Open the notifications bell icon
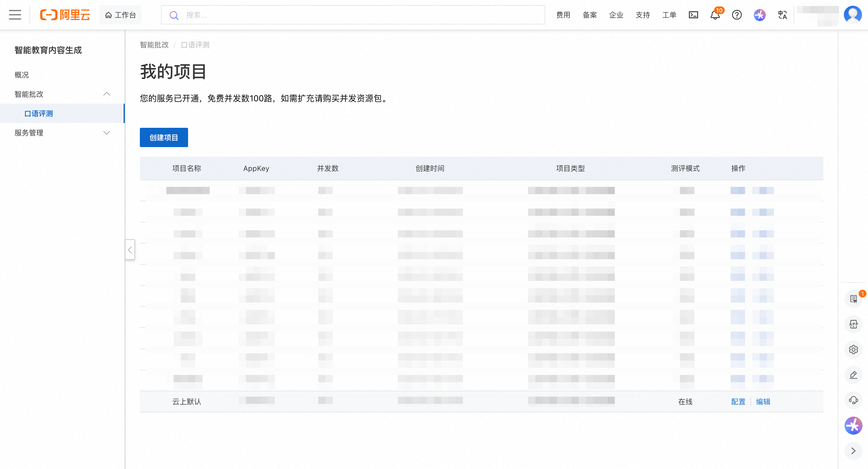The width and height of the screenshot is (868, 469). click(715, 15)
